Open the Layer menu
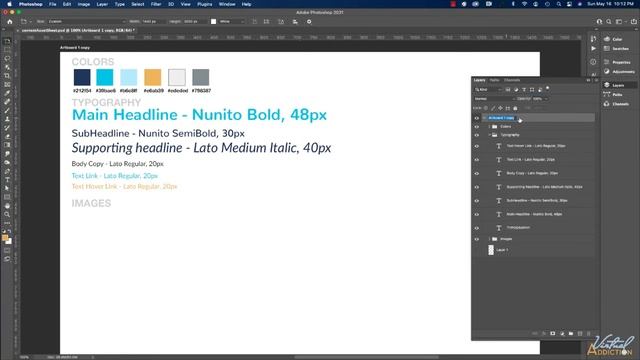The width and height of the screenshot is (640, 360). point(102,4)
